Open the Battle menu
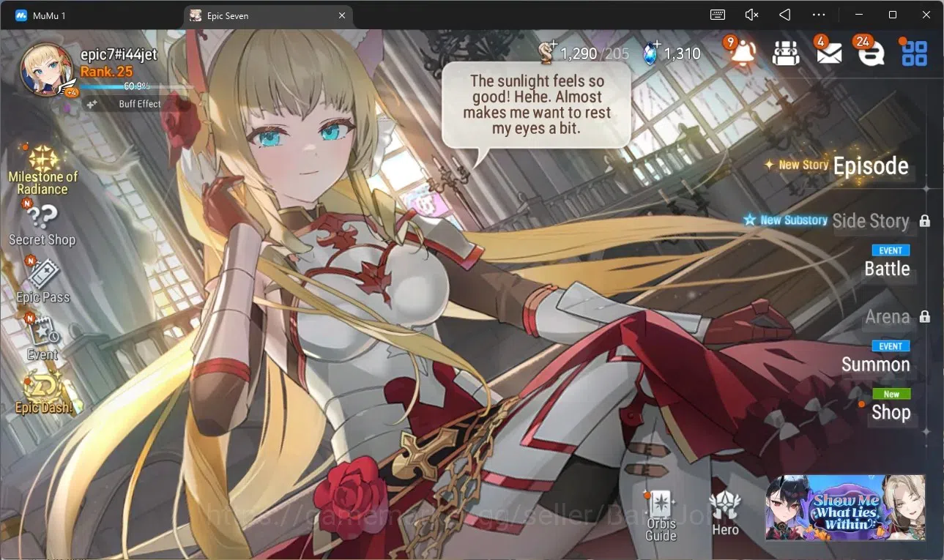This screenshot has height=560, width=944. coord(887,269)
